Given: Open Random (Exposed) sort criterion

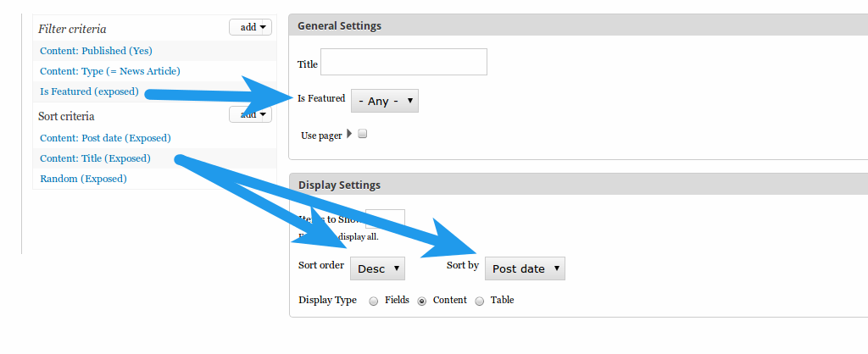Looking at the screenshot, I should pos(83,179).
